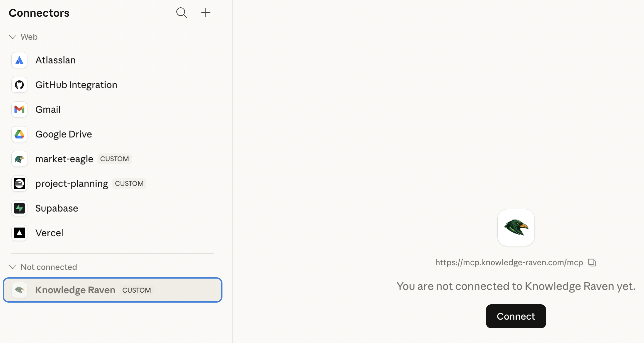
Task: Click the CUSTOM badge beside market-eagle
Action: (114, 159)
